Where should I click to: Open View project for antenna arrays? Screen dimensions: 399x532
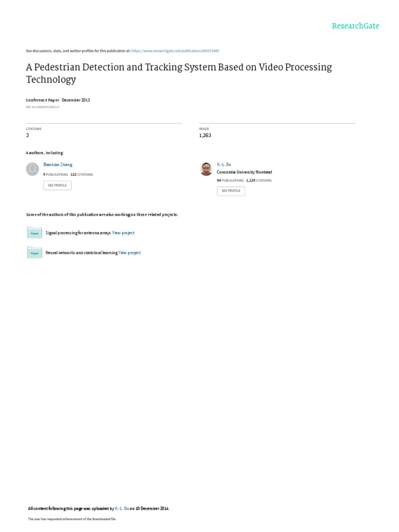123,233
